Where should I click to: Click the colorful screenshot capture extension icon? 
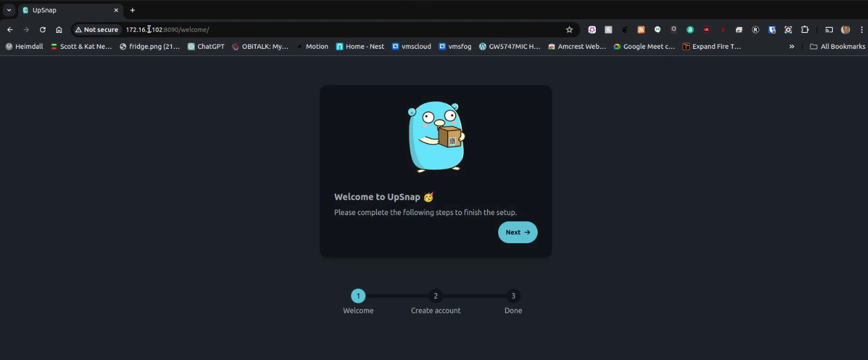pyautogui.click(x=788, y=30)
